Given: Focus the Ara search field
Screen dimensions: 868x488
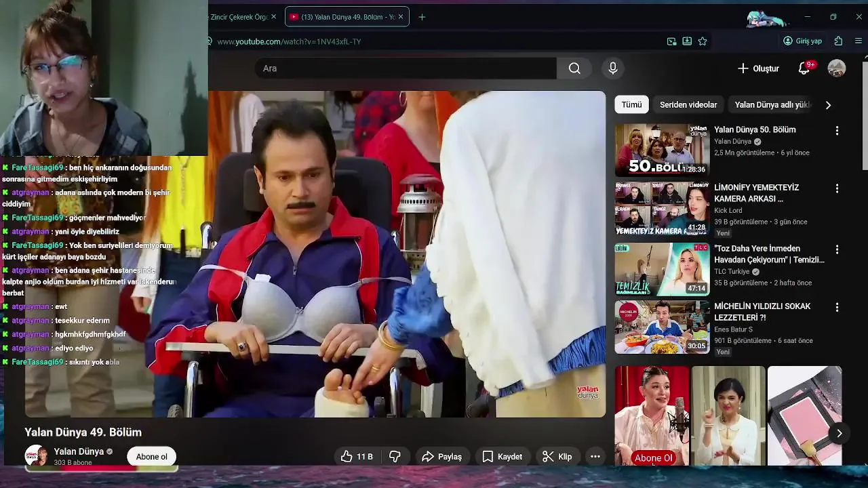Looking at the screenshot, I should click(406, 68).
